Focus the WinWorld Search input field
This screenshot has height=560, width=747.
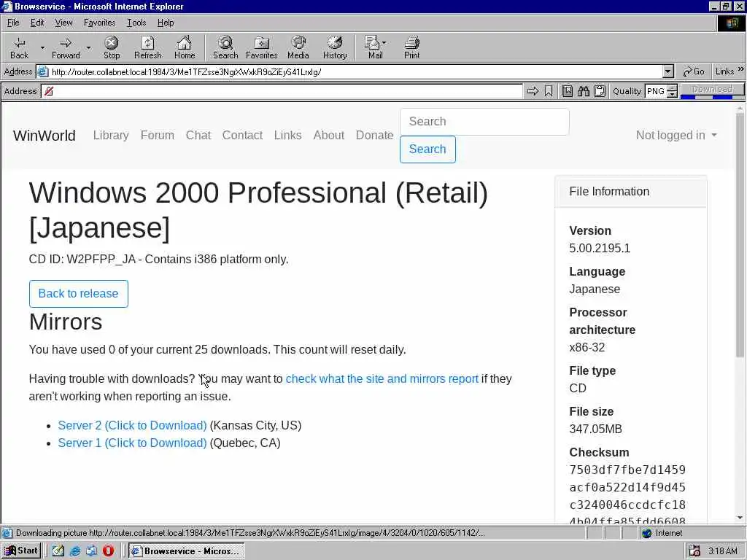point(484,122)
